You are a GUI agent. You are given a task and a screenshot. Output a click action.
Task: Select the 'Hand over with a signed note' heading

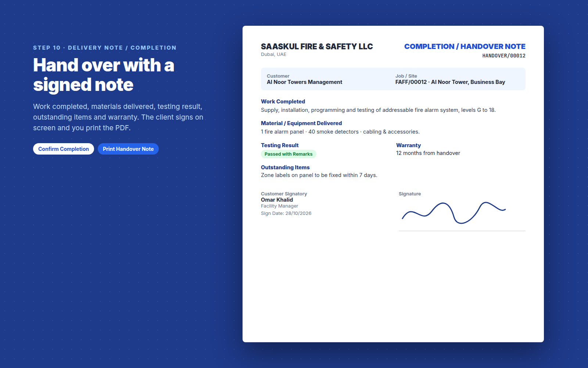[x=104, y=75]
